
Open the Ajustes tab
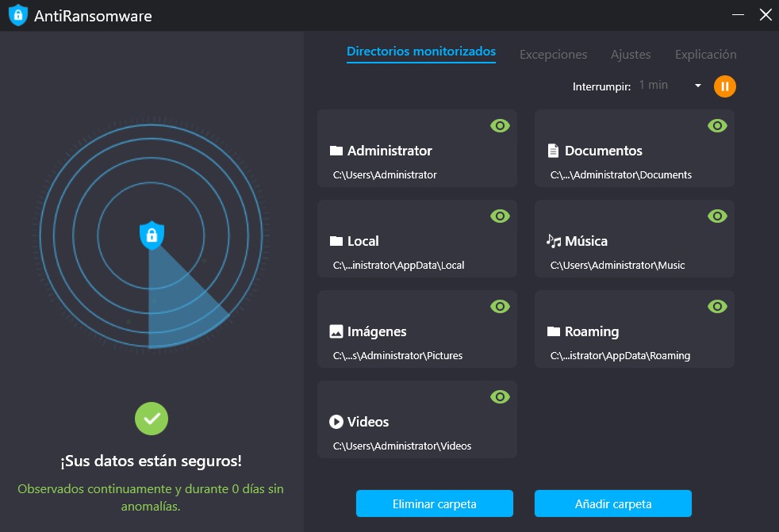631,54
